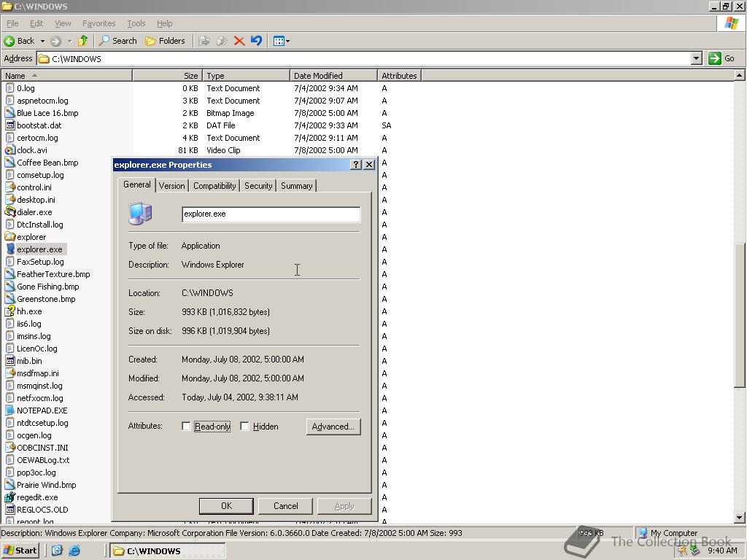This screenshot has width=747, height=560.
Task: Click the explorer.exe filename field
Action: tap(271, 214)
